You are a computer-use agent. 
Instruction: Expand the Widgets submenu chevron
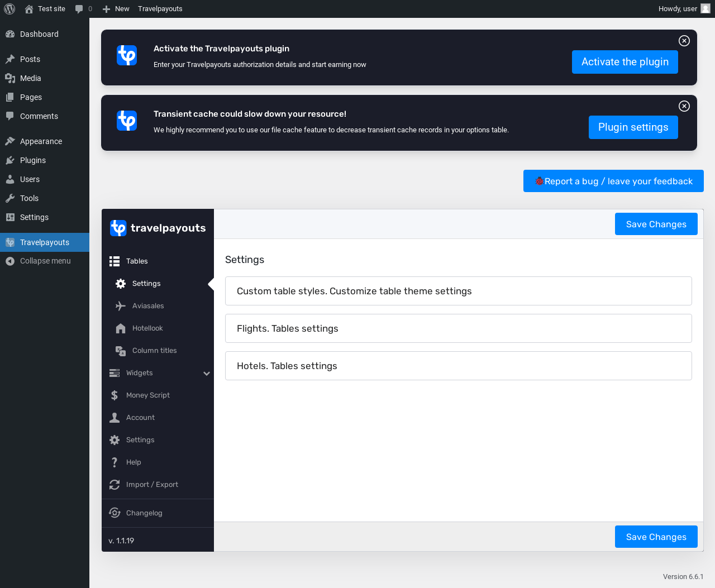207,374
